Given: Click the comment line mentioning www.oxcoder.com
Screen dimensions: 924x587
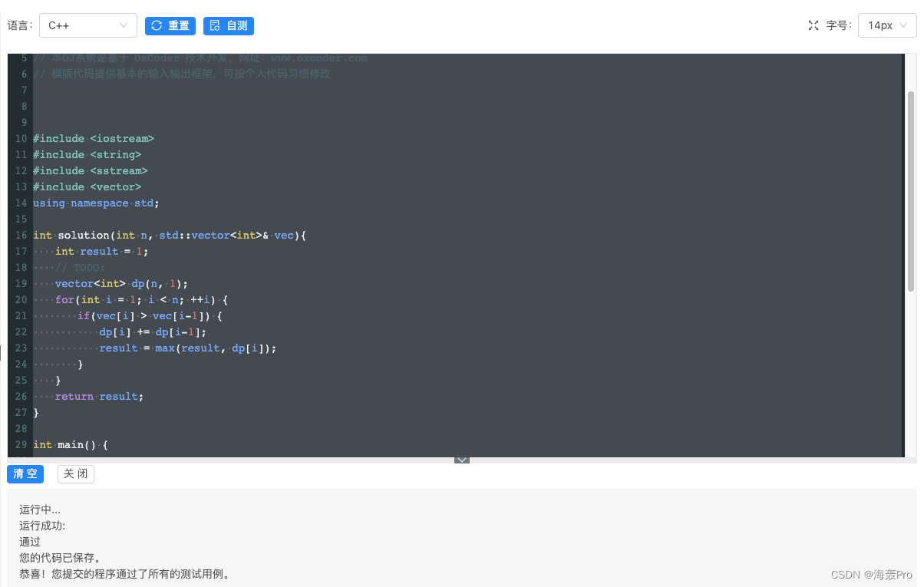Looking at the screenshot, I should 200,58.
